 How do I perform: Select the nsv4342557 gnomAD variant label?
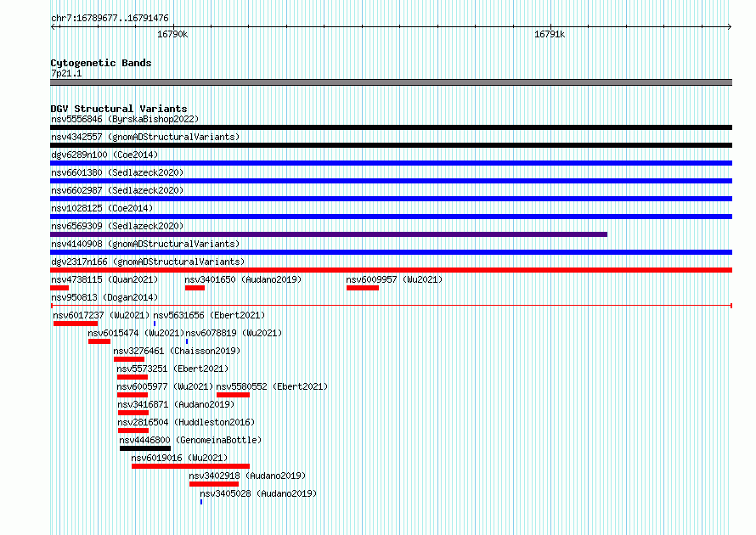[x=145, y=137]
